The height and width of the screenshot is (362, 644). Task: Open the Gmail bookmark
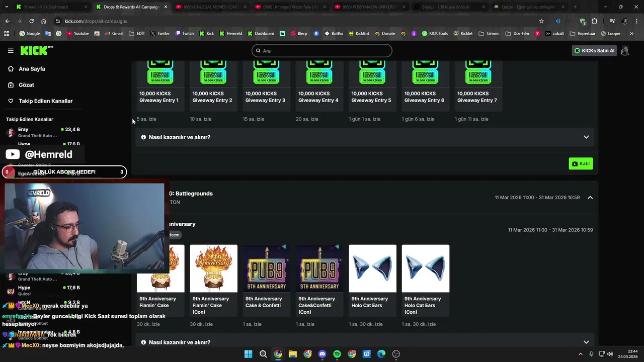click(113, 34)
